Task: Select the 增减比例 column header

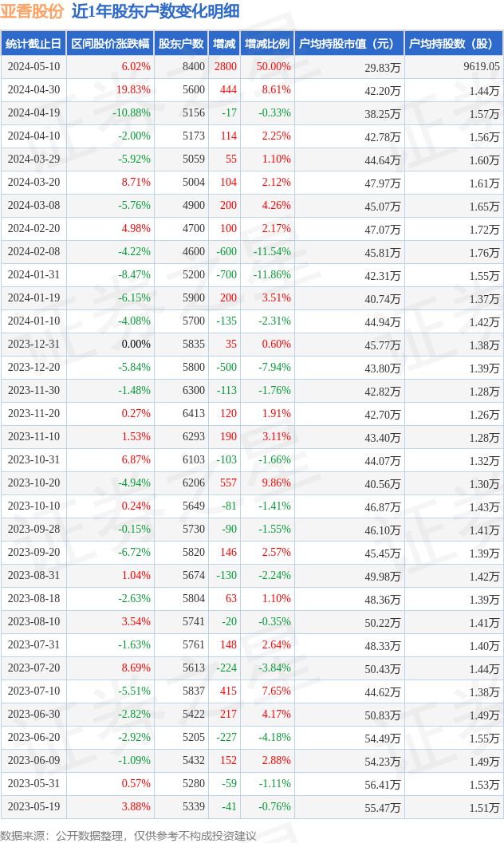Action: pos(267,44)
